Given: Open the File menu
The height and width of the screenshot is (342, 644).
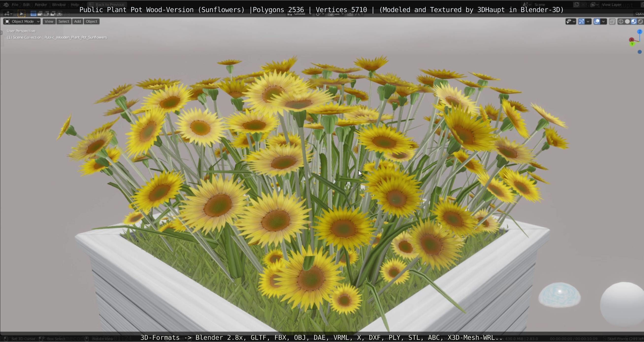Looking at the screenshot, I should click(x=15, y=4).
